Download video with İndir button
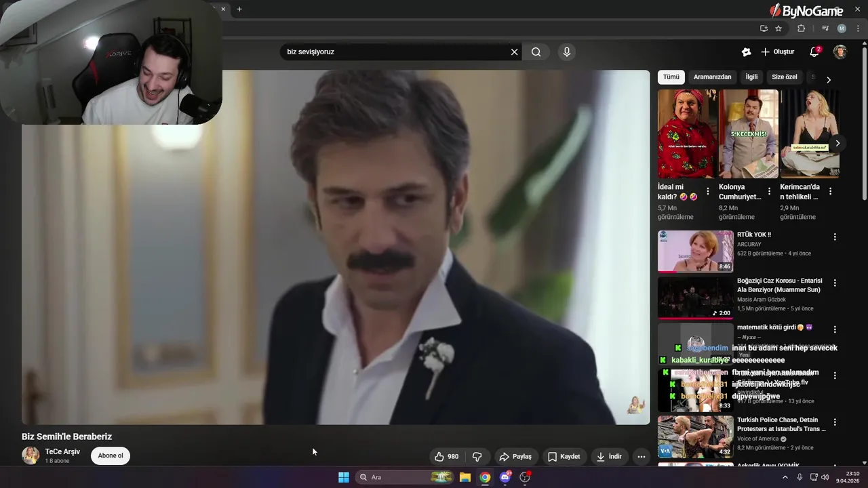 pyautogui.click(x=609, y=457)
